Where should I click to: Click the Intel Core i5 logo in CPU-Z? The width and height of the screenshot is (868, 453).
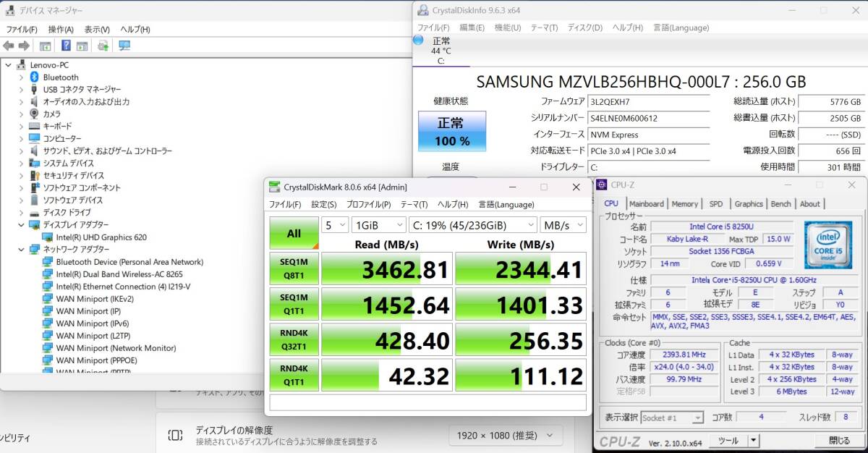tap(828, 245)
